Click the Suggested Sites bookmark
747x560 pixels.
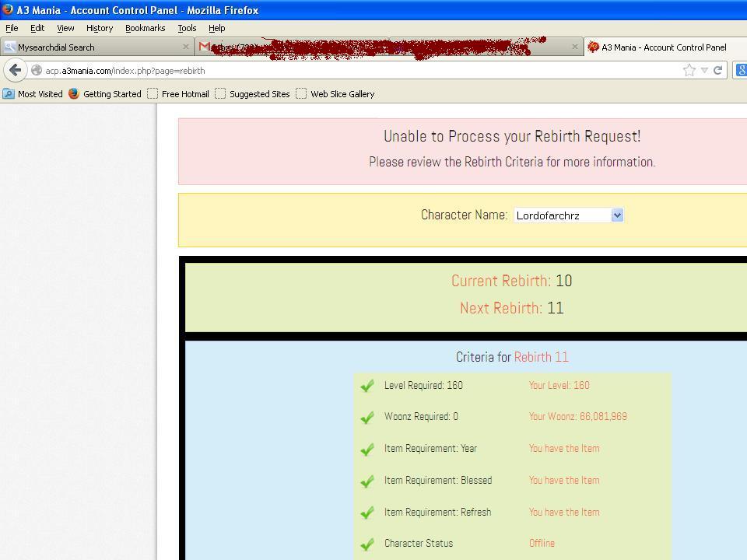(x=252, y=94)
